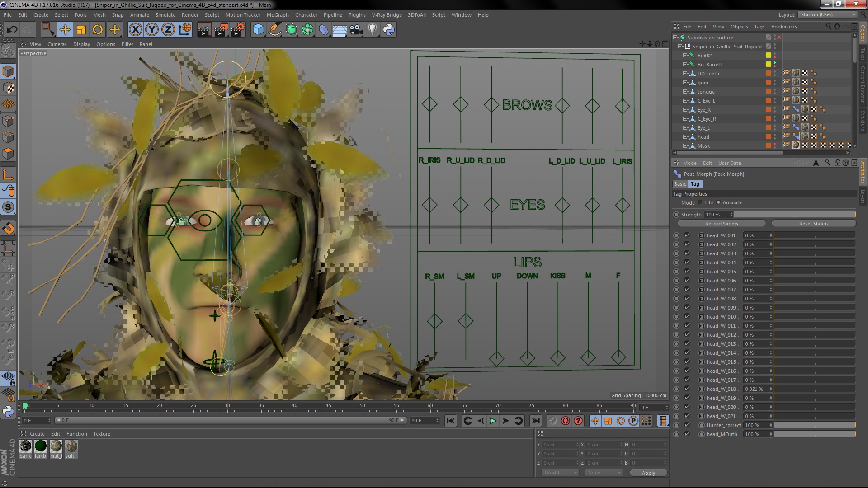Toggle X axis lock icon
868x488 pixels.
tap(135, 30)
